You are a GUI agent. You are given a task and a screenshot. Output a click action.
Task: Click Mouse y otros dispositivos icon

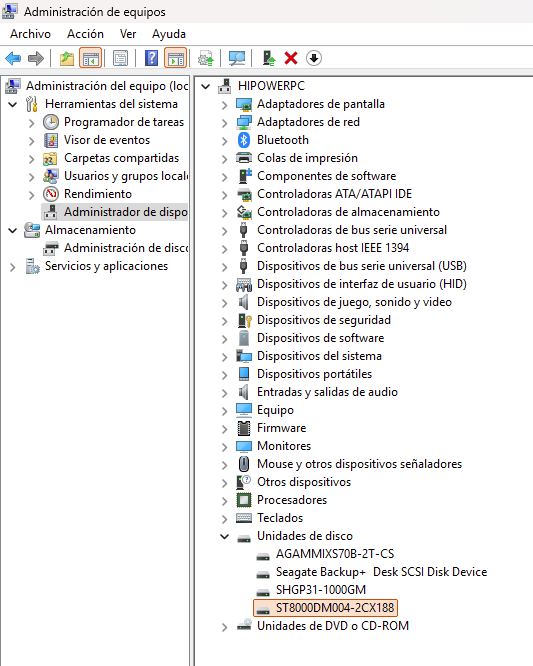pyautogui.click(x=244, y=464)
